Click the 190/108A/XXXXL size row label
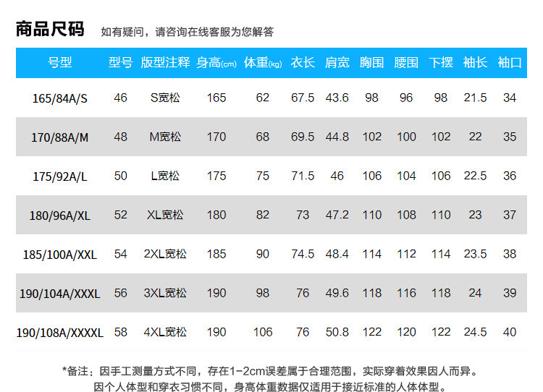This screenshot has height=392, width=543. pos(60,333)
